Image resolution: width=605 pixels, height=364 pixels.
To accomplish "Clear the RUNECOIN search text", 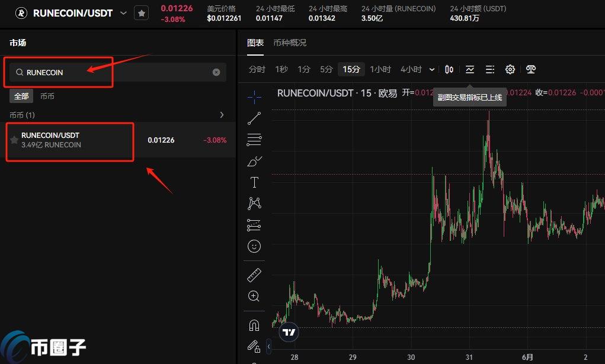I will click(216, 72).
